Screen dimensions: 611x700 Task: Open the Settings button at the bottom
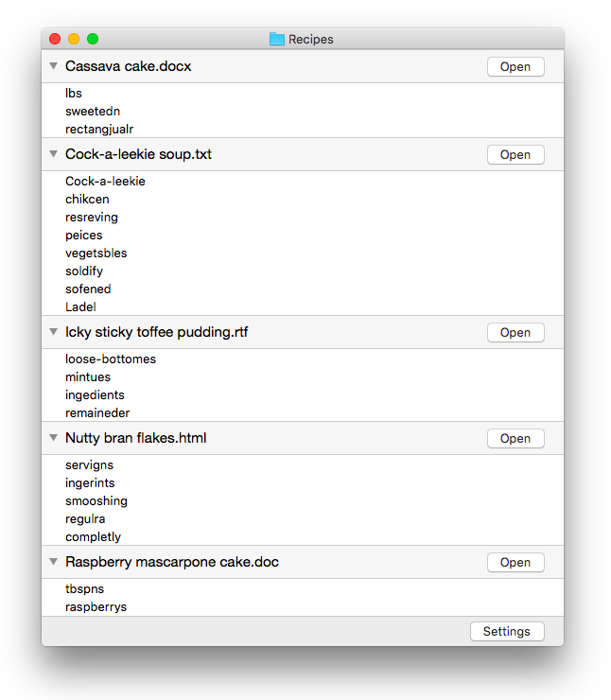click(x=507, y=631)
